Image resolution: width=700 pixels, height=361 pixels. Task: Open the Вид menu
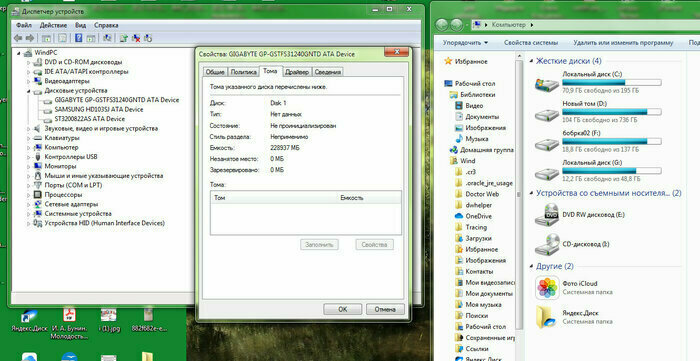[80, 25]
